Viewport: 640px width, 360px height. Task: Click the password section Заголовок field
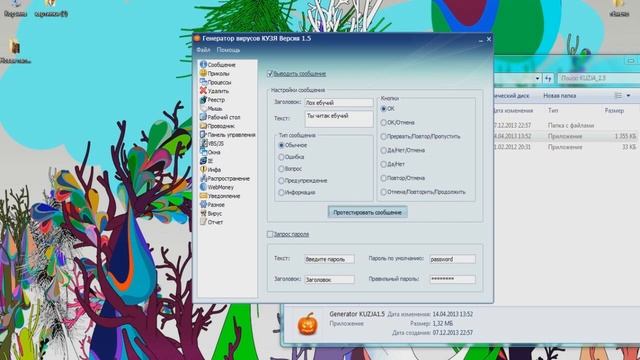pyautogui.click(x=329, y=280)
